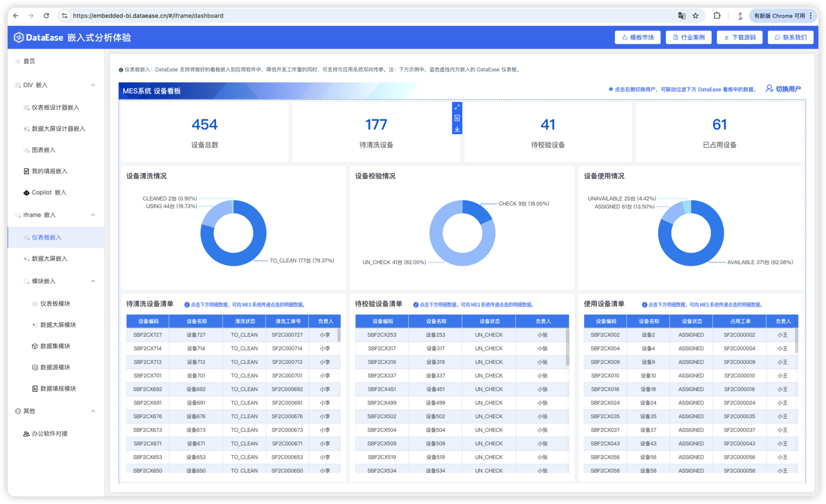This screenshot has height=504, width=826.
Task: Click the fullscreen expand icon on the dashboard
Action: 457,107
